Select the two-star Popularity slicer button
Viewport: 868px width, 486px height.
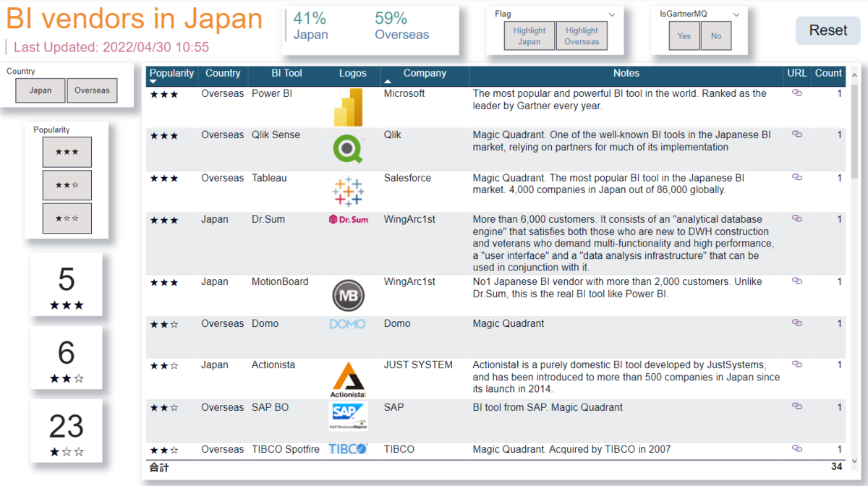pyautogui.click(x=67, y=185)
